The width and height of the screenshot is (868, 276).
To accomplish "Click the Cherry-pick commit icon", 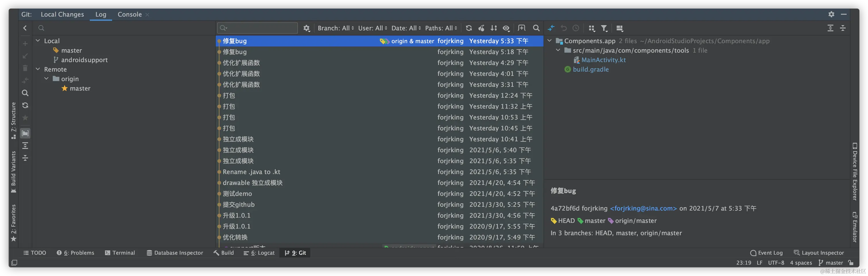I will click(482, 28).
